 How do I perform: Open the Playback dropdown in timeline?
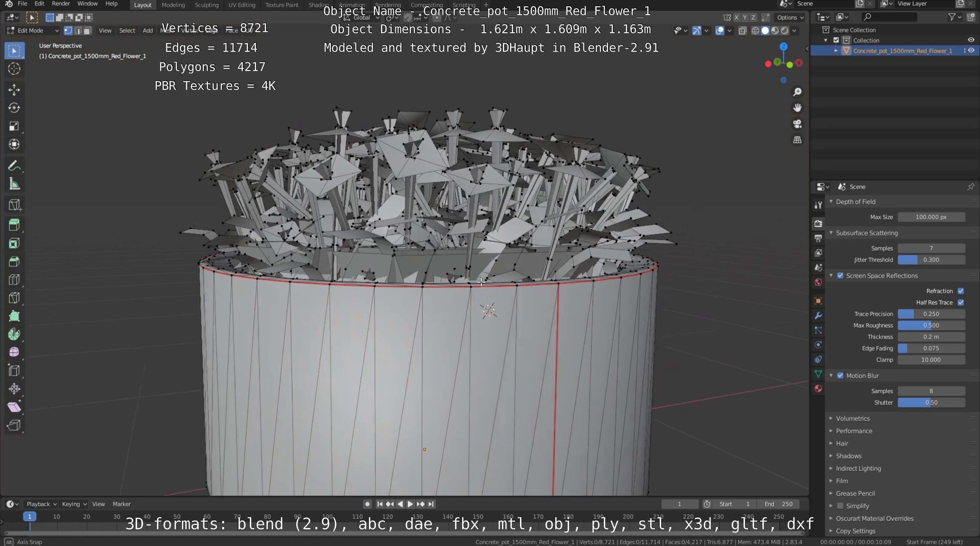(41, 504)
